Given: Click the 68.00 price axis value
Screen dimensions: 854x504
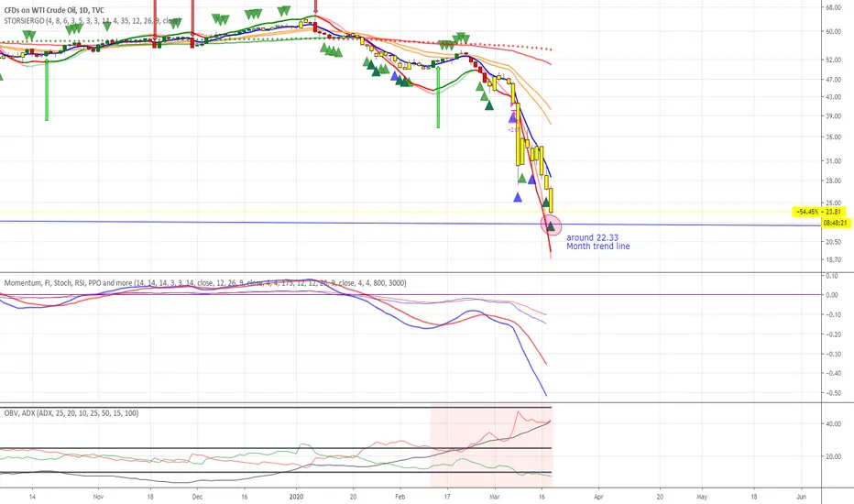Looking at the screenshot, I should coord(833,7).
